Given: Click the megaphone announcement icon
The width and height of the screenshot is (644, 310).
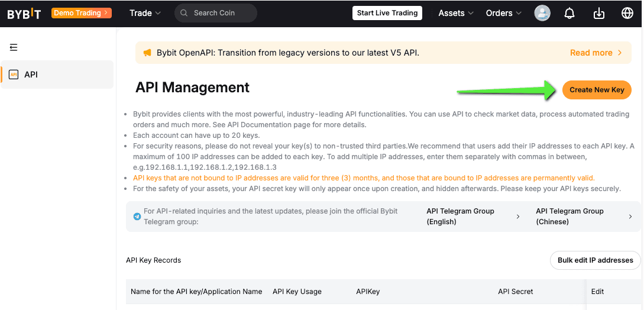Looking at the screenshot, I should 147,53.
